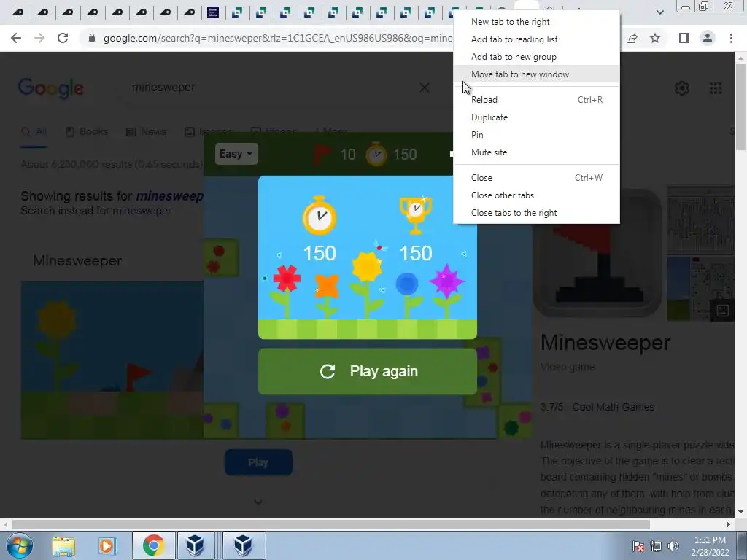Go back to the previous page
Screen dimensions: 747x560
[16, 38]
